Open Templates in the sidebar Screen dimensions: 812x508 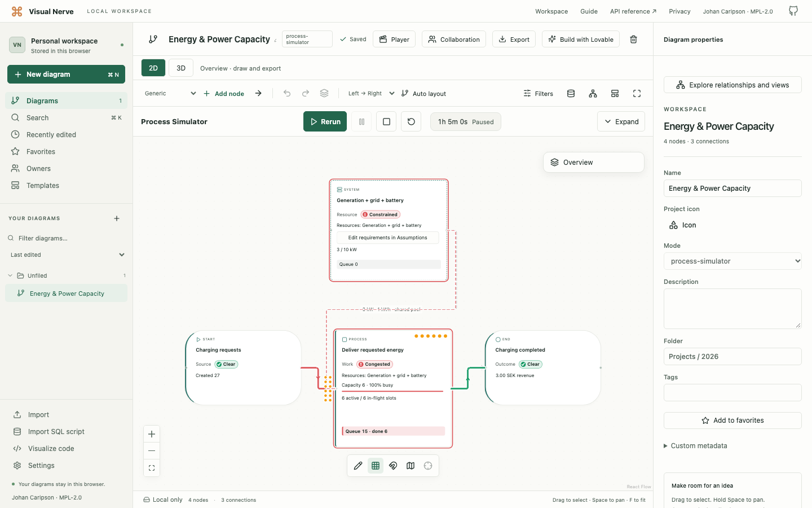pyautogui.click(x=43, y=186)
